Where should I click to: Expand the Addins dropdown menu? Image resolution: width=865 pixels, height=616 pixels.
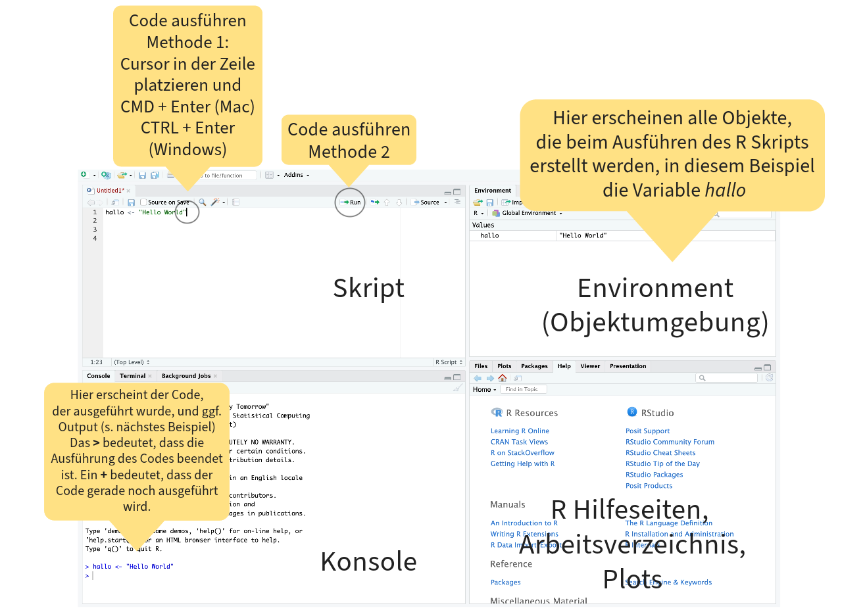pyautogui.click(x=296, y=176)
